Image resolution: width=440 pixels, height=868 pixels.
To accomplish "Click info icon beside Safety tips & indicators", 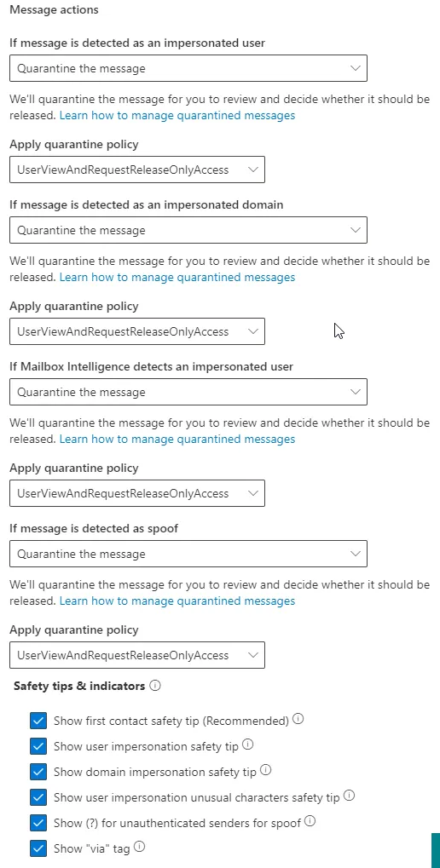I will point(155,686).
